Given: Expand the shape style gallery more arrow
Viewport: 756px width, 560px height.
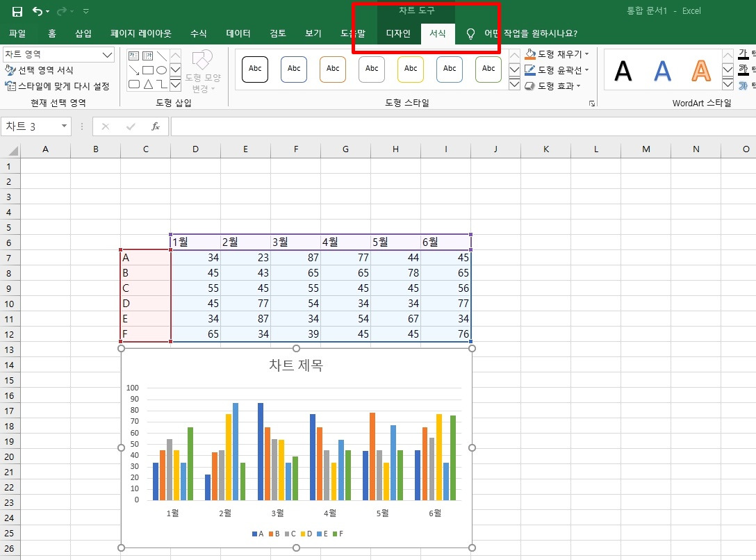Looking at the screenshot, I should [514, 85].
